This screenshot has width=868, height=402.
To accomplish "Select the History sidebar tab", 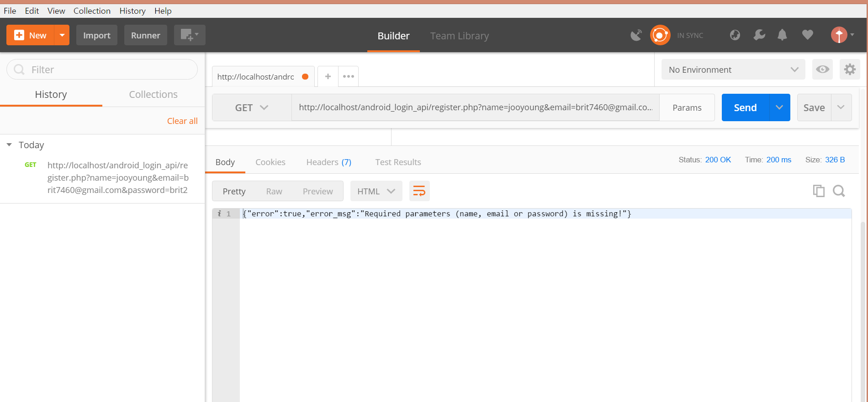I will (51, 94).
